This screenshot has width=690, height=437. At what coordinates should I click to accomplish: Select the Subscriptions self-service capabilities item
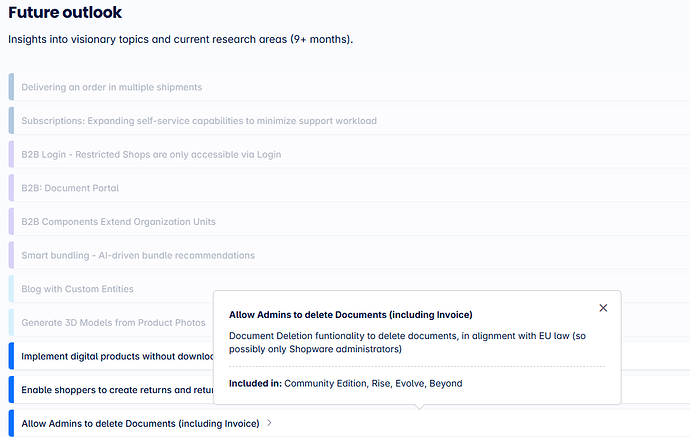tap(199, 121)
